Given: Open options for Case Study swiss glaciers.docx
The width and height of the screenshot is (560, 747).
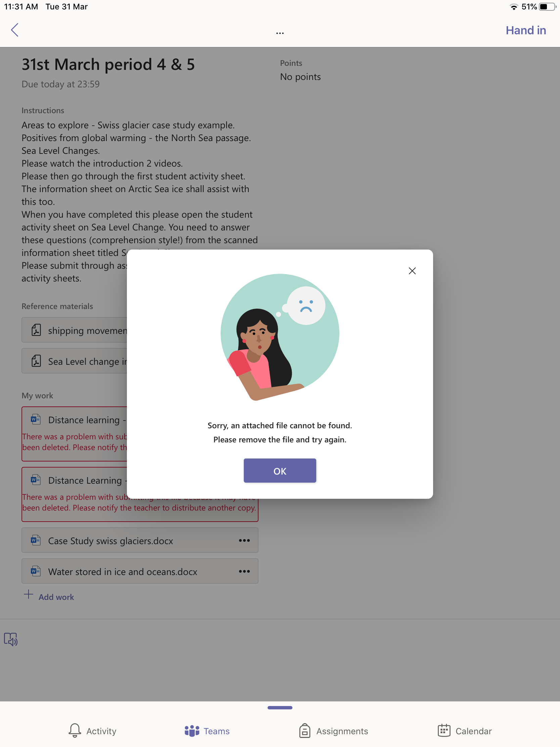Looking at the screenshot, I should (x=244, y=540).
